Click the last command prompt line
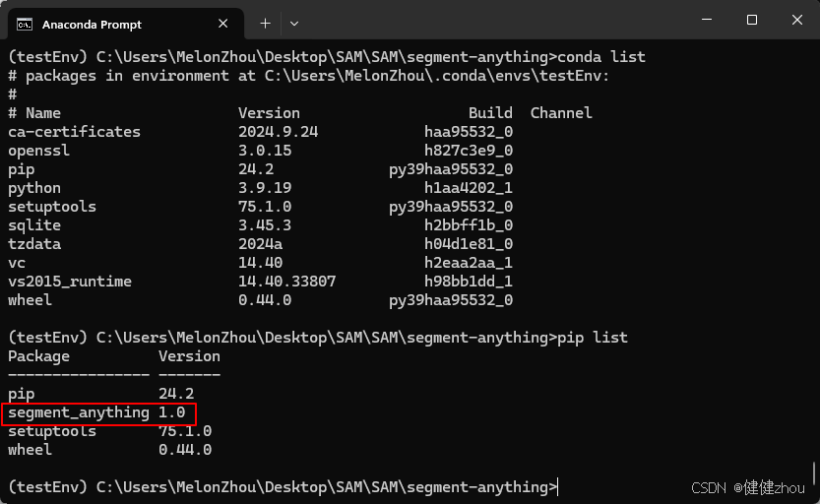Image resolution: width=820 pixels, height=504 pixels. 283,487
